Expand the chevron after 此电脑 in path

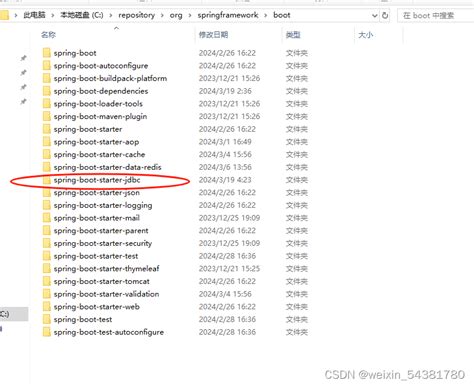52,15
